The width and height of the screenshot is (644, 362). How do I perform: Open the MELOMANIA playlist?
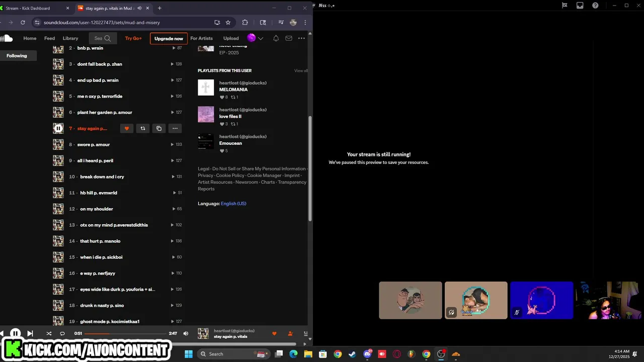coord(233,89)
